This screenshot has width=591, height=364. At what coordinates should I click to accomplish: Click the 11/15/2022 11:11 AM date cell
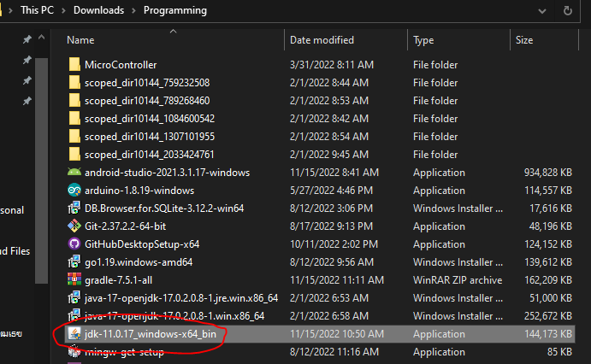click(x=337, y=280)
